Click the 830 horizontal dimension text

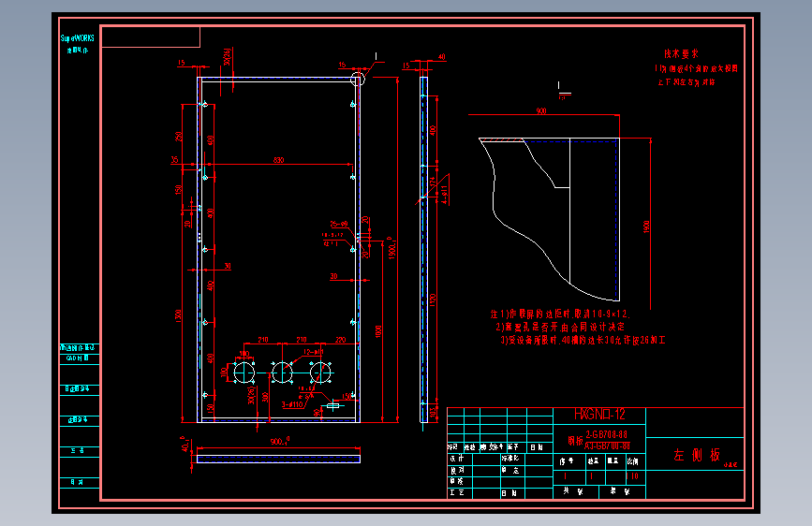pyautogui.click(x=278, y=160)
